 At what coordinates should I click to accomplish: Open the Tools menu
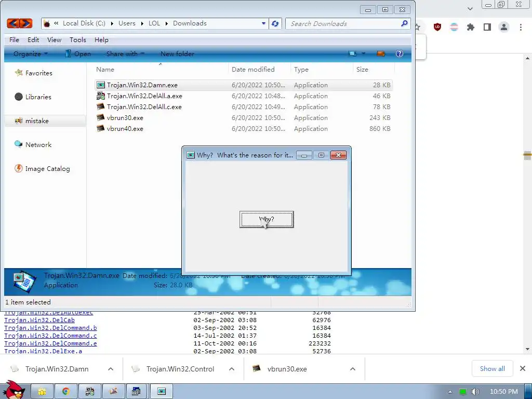point(78,39)
